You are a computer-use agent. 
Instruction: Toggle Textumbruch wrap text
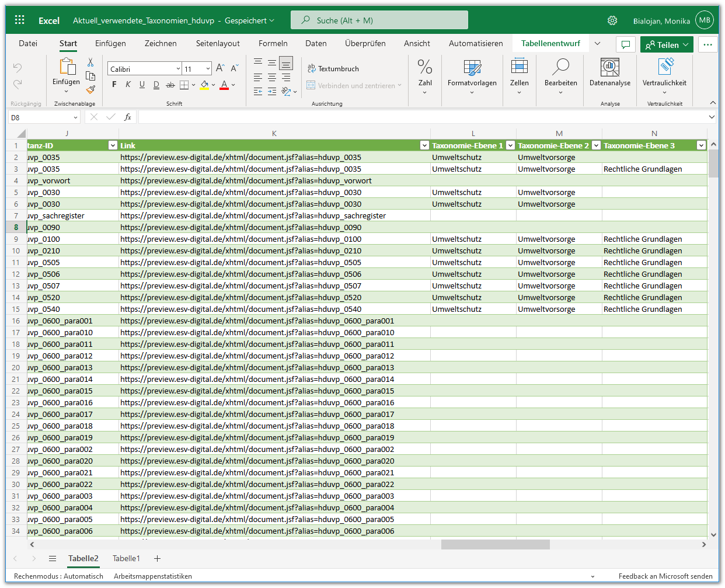click(333, 68)
